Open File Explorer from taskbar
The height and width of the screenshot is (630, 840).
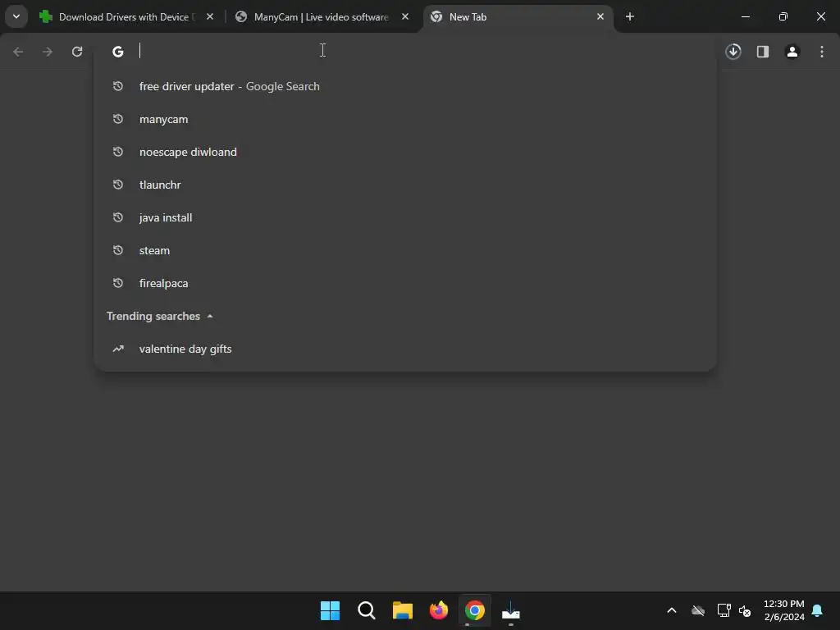tap(402, 610)
